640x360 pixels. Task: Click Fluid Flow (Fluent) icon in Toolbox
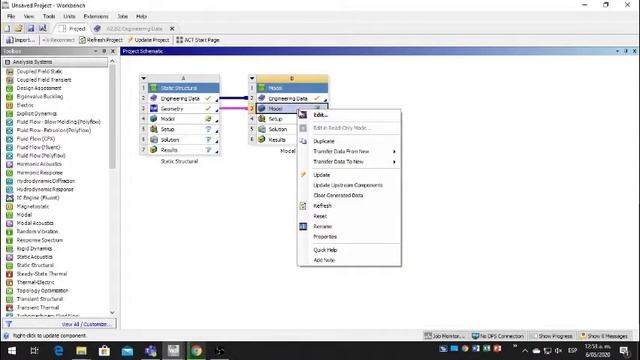click(9, 147)
